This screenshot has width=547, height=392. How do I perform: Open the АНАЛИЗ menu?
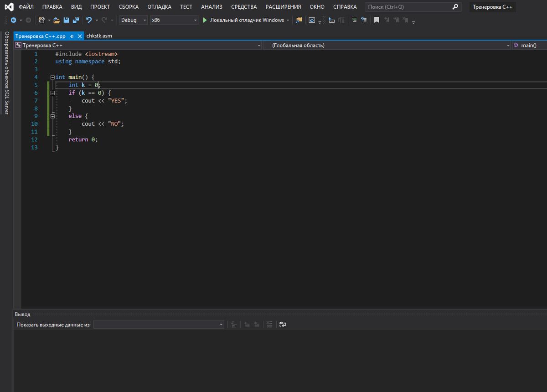(212, 7)
